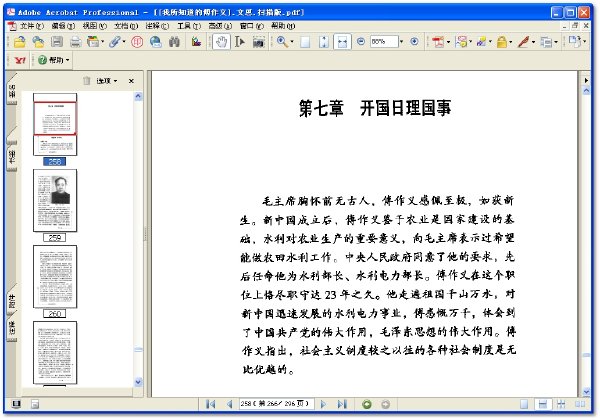Click the trash icon in Pages panel
This screenshot has width=600, height=420.
pyautogui.click(x=86, y=81)
